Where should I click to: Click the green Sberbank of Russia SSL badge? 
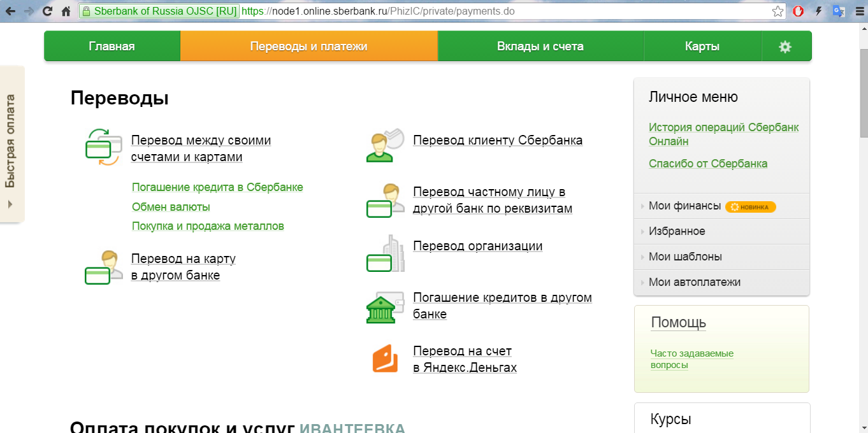click(x=159, y=11)
